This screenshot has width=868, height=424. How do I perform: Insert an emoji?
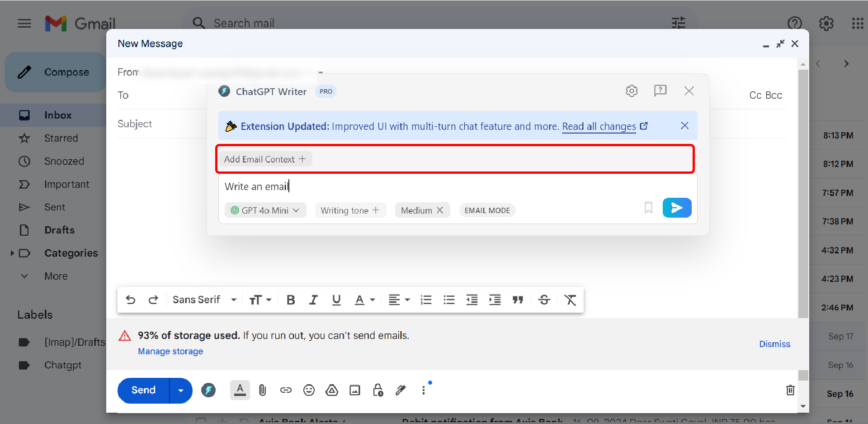coord(309,390)
